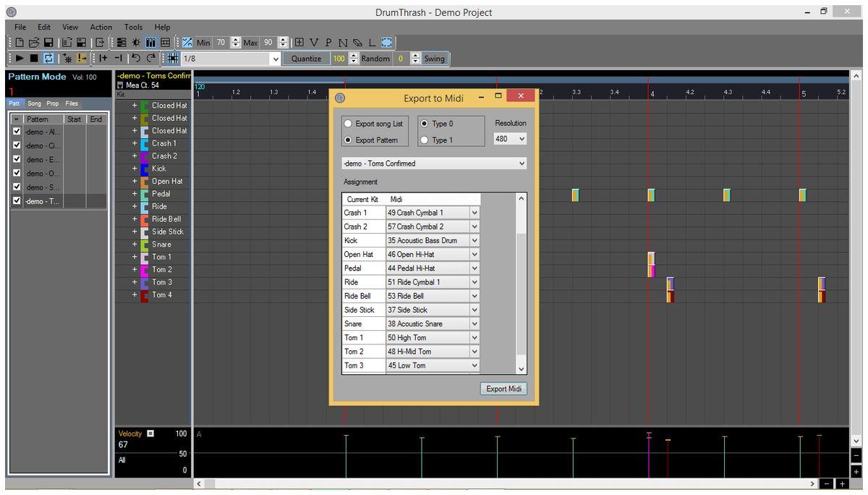Open the Resolution 480 dropdown
The width and height of the screenshot is (868, 495).
510,138
